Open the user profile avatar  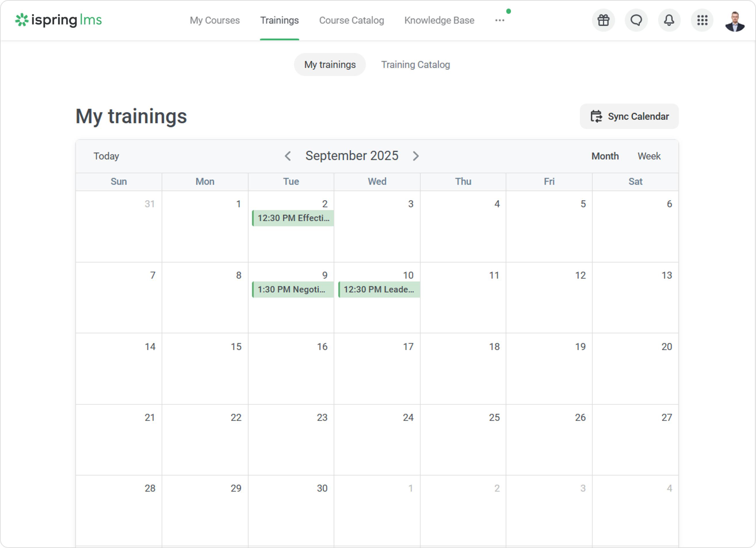click(735, 21)
